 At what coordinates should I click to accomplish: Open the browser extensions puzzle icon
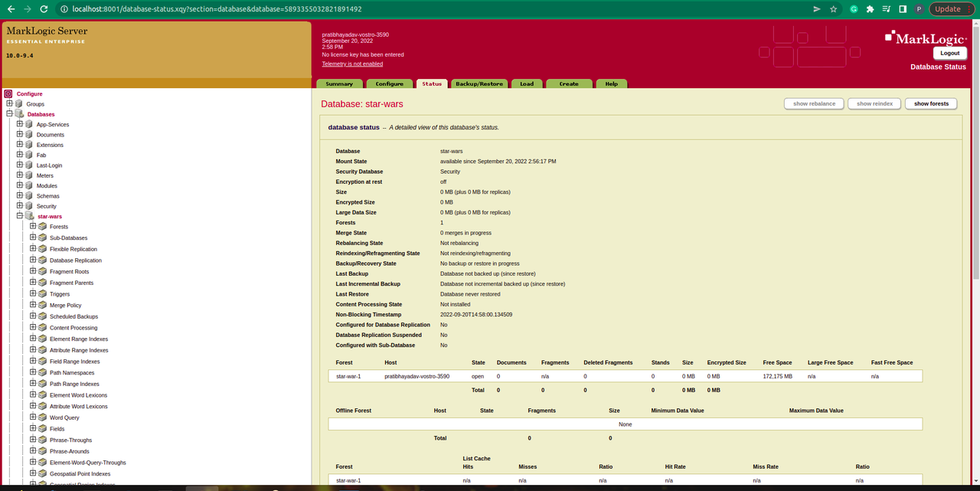pos(870,9)
